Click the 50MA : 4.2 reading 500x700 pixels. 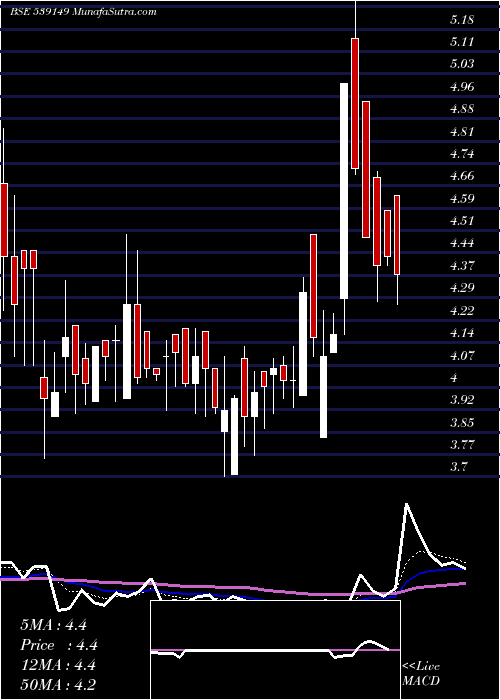point(58,684)
